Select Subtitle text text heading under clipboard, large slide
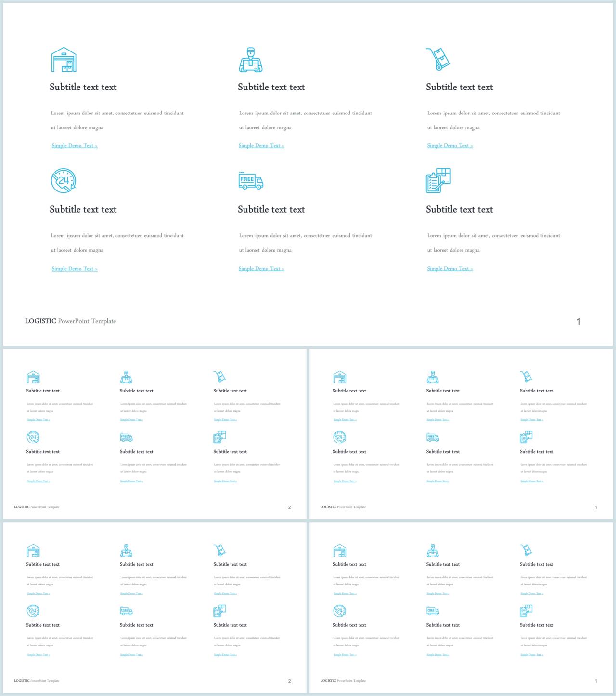Image resolution: width=616 pixels, height=696 pixels. [x=460, y=209]
